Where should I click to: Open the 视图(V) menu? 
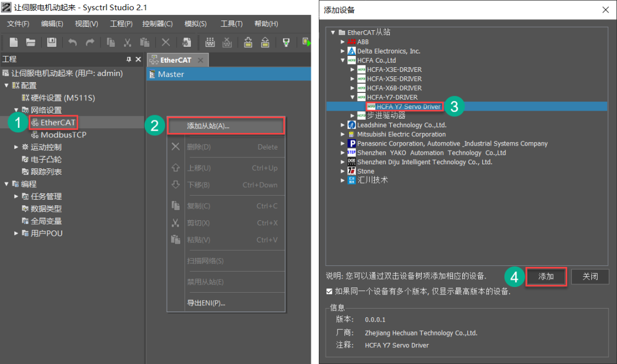(87, 23)
